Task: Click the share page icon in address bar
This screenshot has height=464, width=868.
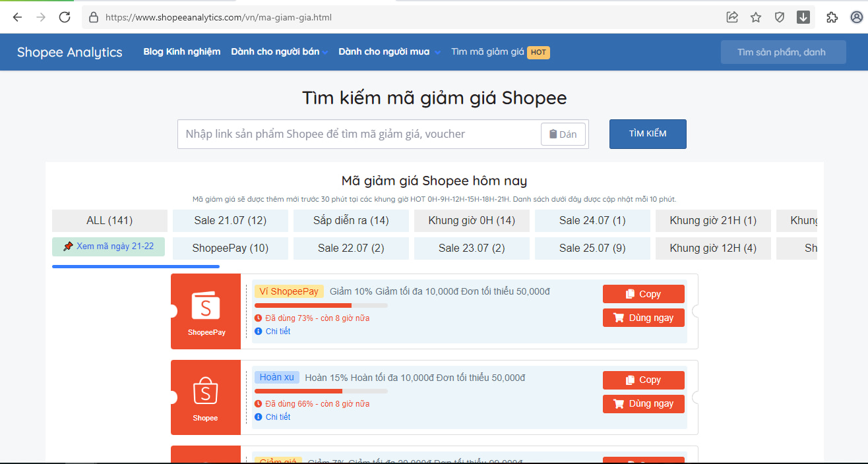Action: [x=732, y=17]
